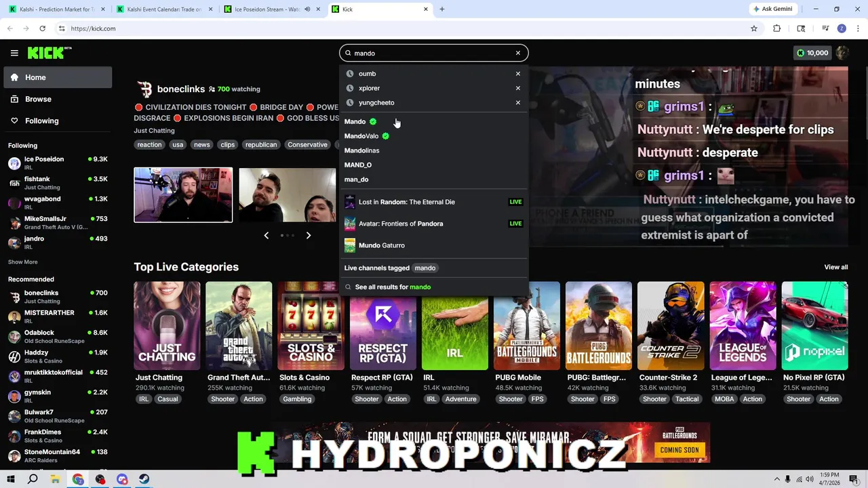The height and width of the screenshot is (488, 868).
Task: Go to Browse in sidebar
Action: (x=58, y=99)
